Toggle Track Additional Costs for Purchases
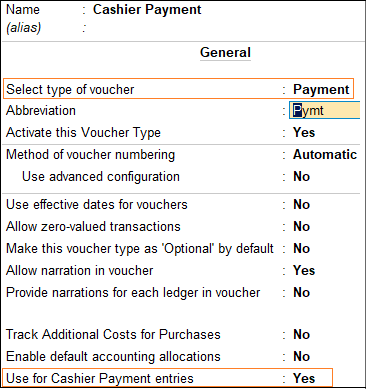 point(301,334)
